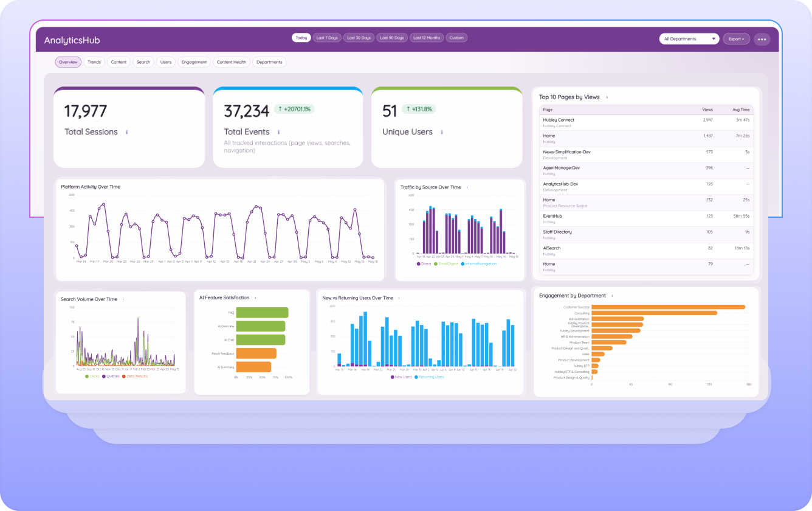Open info icon for Engagement by Department

click(x=612, y=296)
